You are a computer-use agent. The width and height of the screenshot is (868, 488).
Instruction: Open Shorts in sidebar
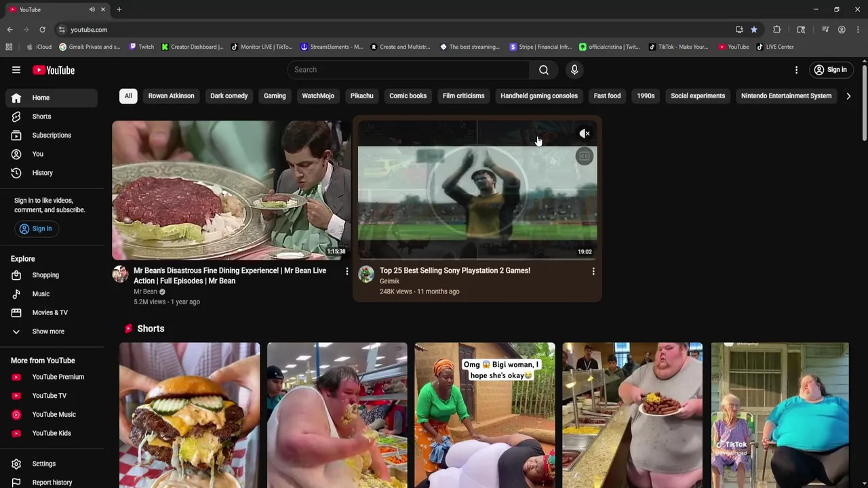tap(52, 117)
